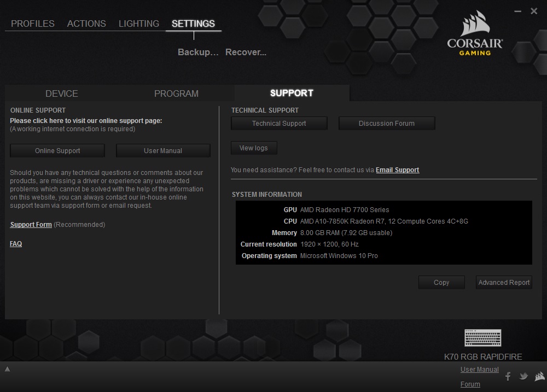Copy system information with Copy button
The height and width of the screenshot is (392, 547).
coord(441,283)
